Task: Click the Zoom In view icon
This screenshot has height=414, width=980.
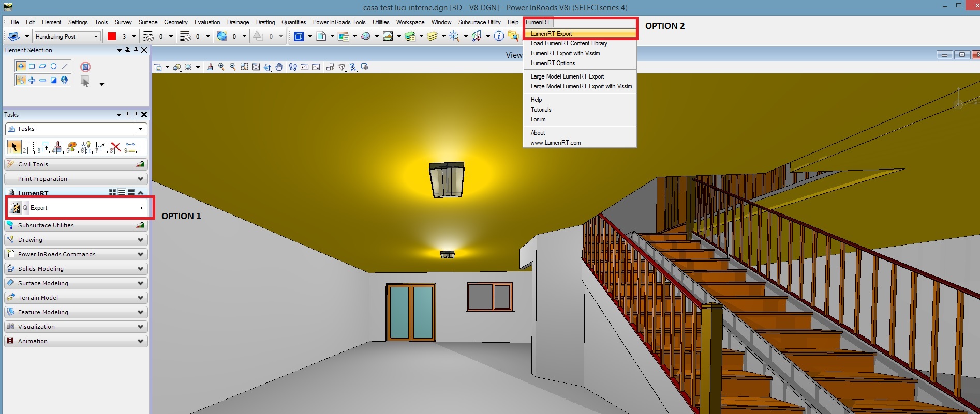Action: click(x=221, y=67)
